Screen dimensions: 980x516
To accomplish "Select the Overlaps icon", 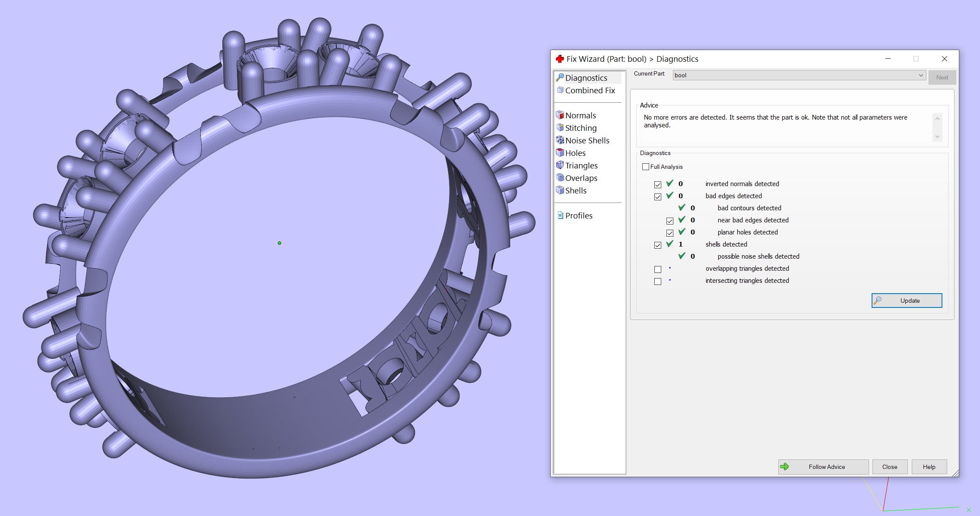I will (560, 178).
